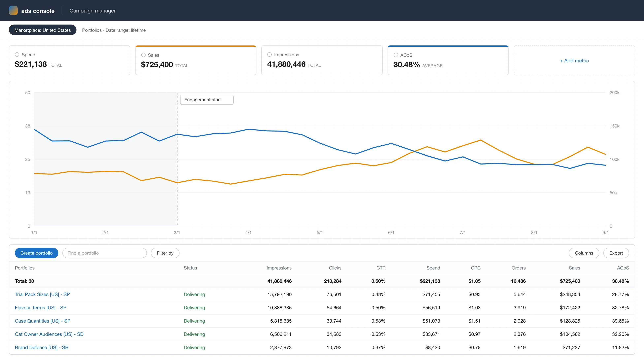Click the 2,376 orders cell
This screenshot has height=362, width=644.
pyautogui.click(x=519, y=334)
